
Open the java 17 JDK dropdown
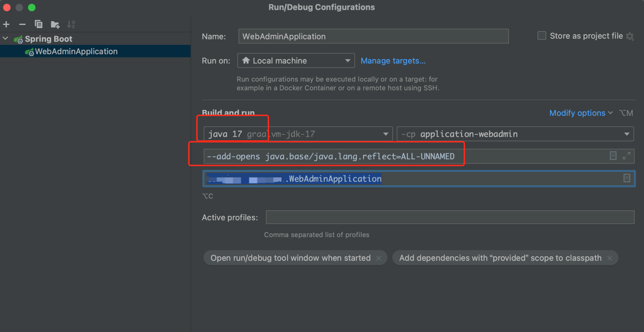pyautogui.click(x=298, y=134)
